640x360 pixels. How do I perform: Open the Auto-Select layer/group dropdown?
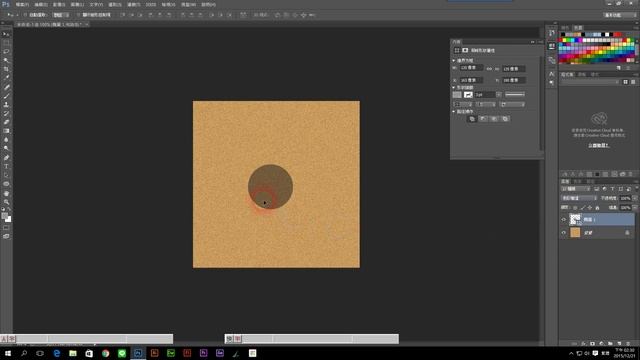point(61,15)
